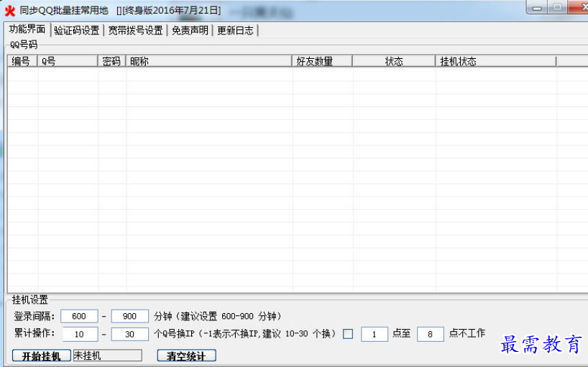Open the 宽带拨号设置 tab
Viewport: 588px width, 367px height.
click(x=135, y=30)
